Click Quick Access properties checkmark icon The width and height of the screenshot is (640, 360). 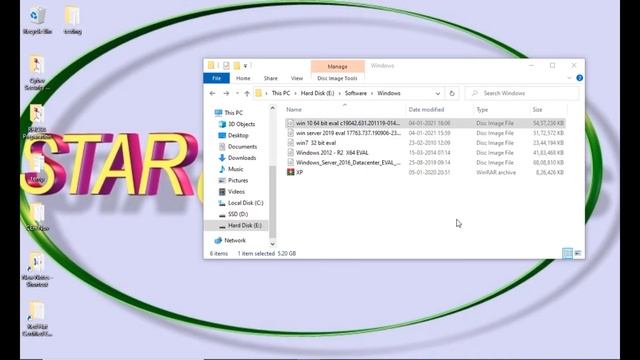tap(226, 65)
